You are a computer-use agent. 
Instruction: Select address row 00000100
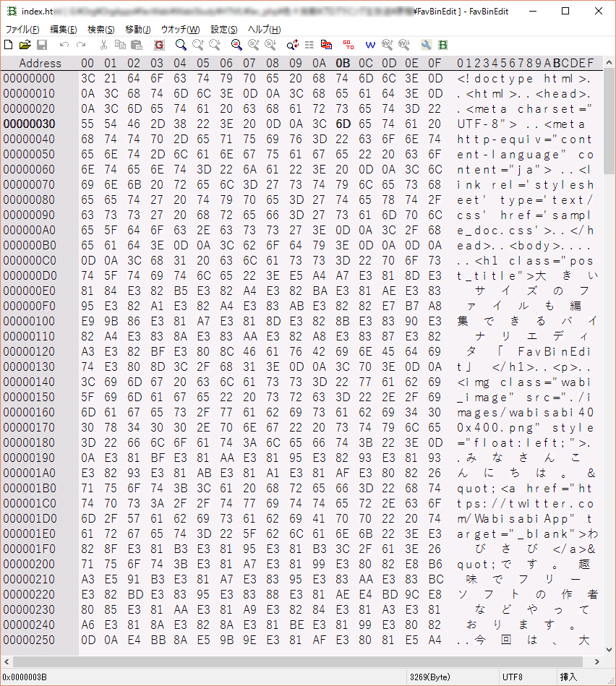point(29,322)
